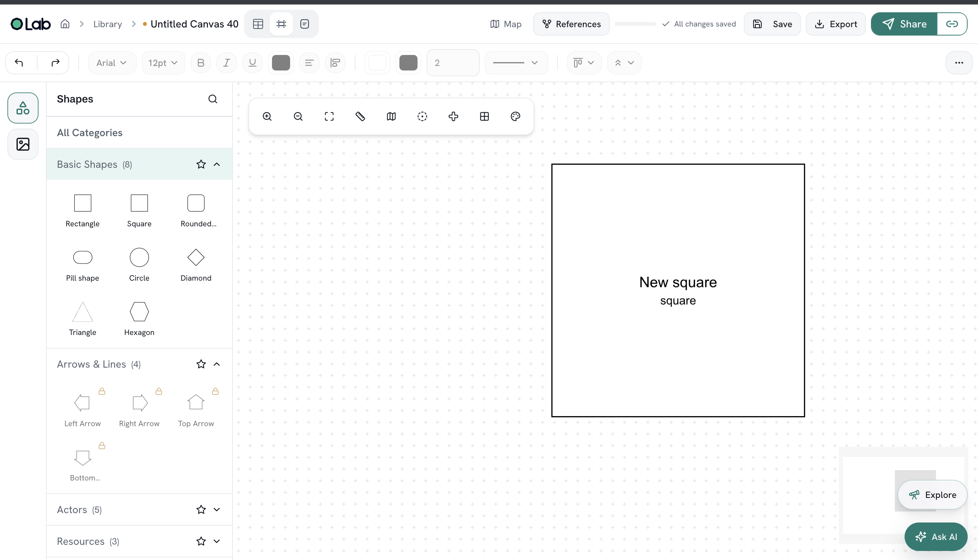Open the color theme palette icon
978x560 pixels.
516,116
